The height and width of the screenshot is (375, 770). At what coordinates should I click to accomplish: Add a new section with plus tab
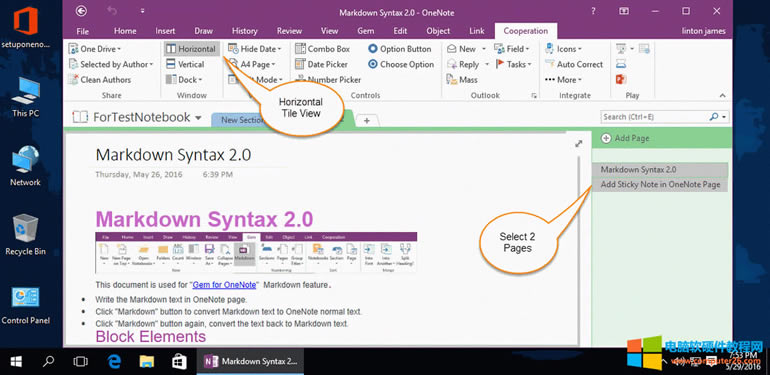click(x=367, y=121)
